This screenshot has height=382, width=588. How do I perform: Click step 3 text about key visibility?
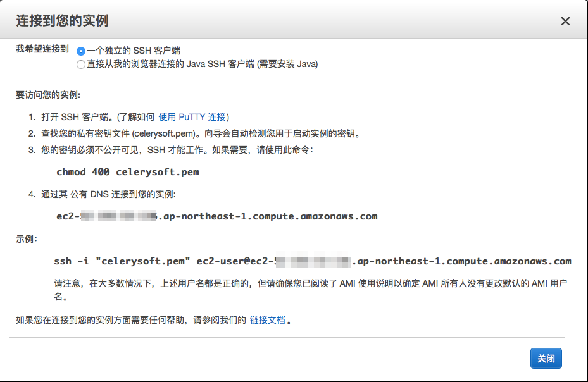[177, 150]
